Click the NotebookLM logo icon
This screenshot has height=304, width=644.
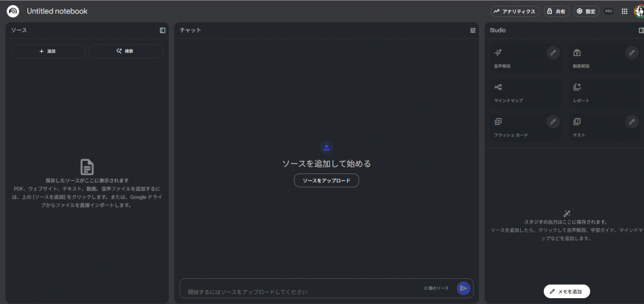click(x=13, y=11)
